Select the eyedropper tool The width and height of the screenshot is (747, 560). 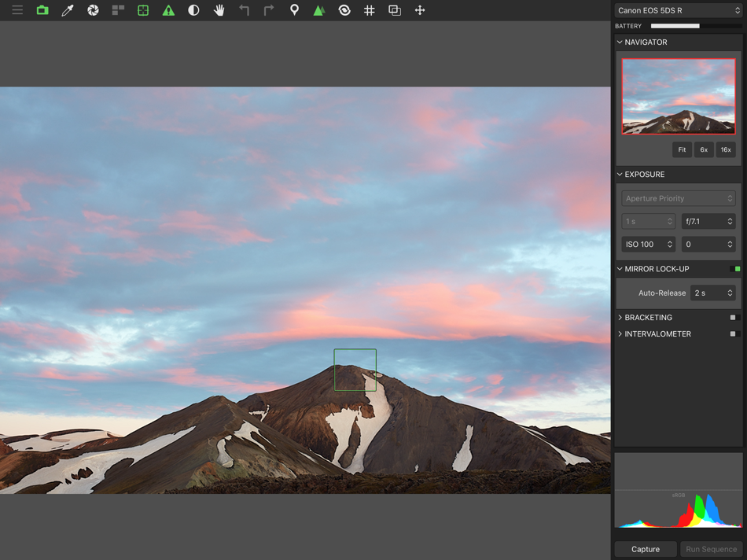point(68,10)
